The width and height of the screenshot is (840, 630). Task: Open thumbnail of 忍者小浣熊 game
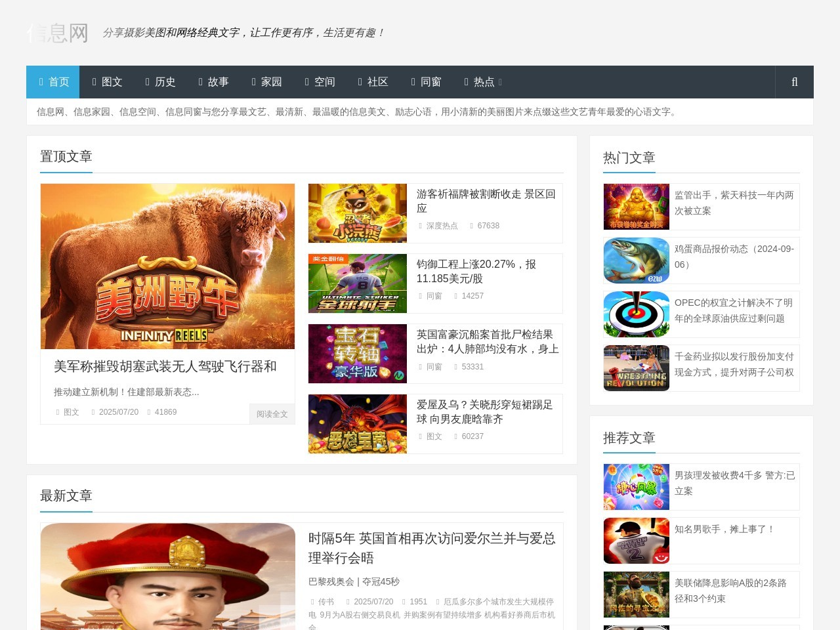pyautogui.click(x=358, y=213)
